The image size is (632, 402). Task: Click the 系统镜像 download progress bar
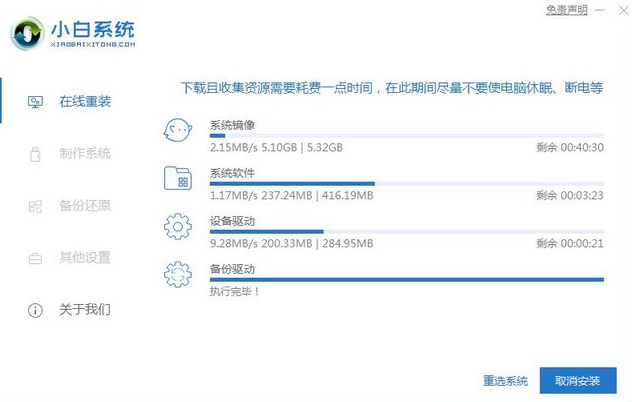tap(406, 136)
